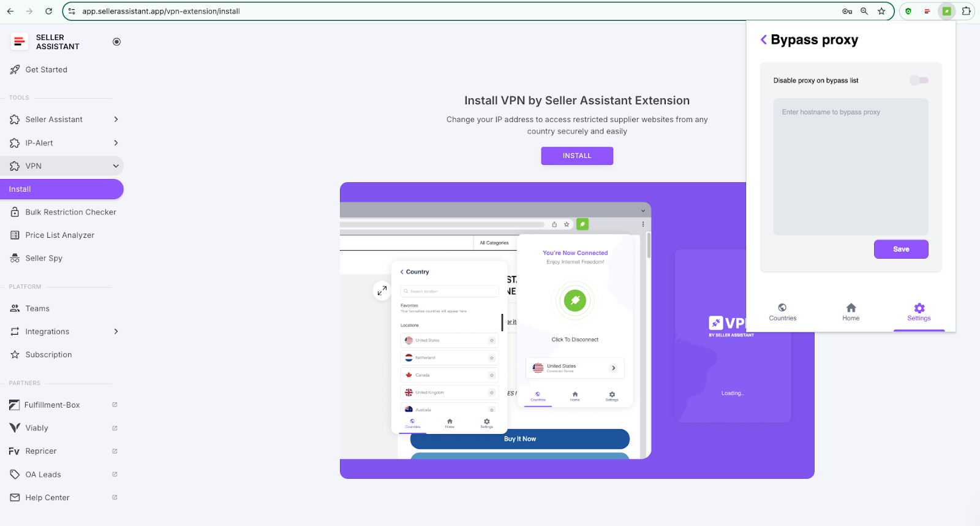Open Teams people icon
This screenshot has width=980, height=526.
pyautogui.click(x=15, y=308)
